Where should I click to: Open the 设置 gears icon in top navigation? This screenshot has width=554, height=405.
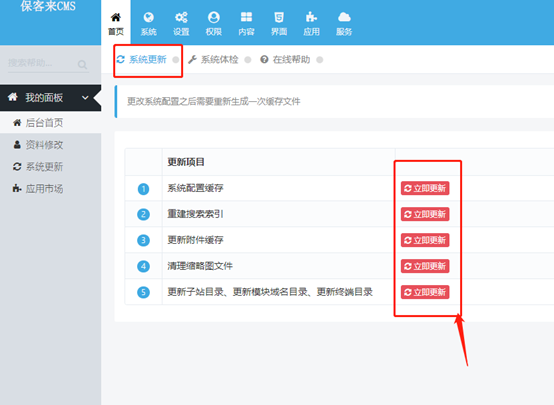coord(181,17)
